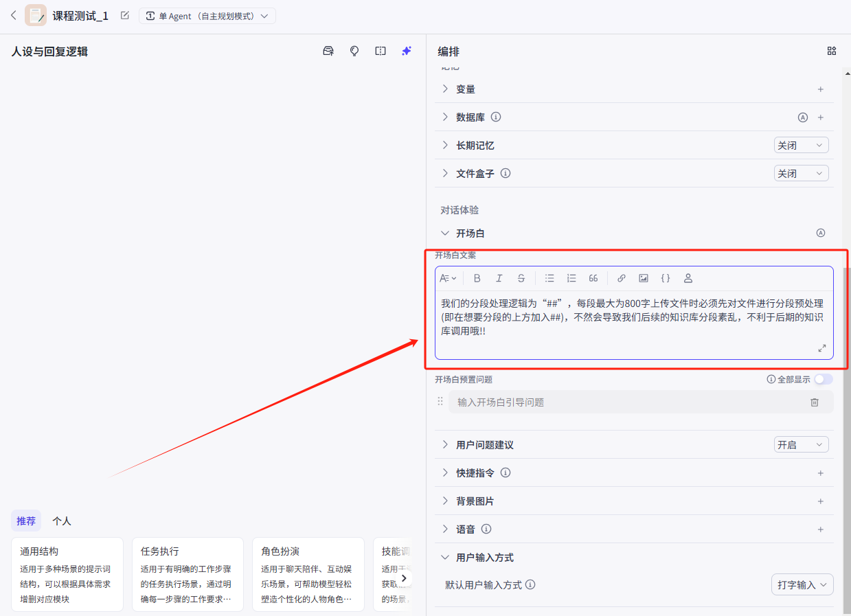Click the insert link icon
Screen dimensions: 851x616
pos(621,278)
